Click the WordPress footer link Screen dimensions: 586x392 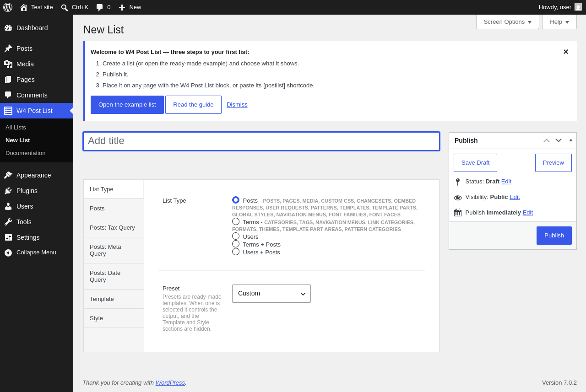(170, 382)
